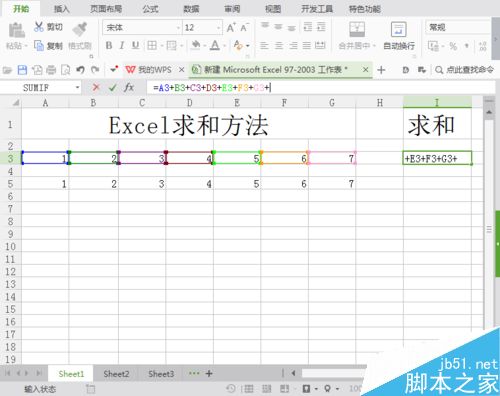This screenshot has width=500, height=396.
Task: Increase font size with A+ icon
Action: point(231,27)
